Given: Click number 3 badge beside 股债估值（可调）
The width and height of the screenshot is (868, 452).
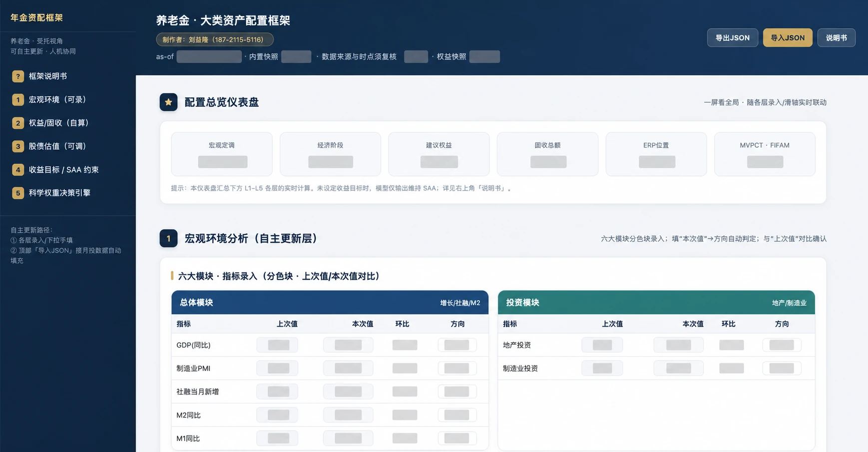Looking at the screenshot, I should coord(18,146).
